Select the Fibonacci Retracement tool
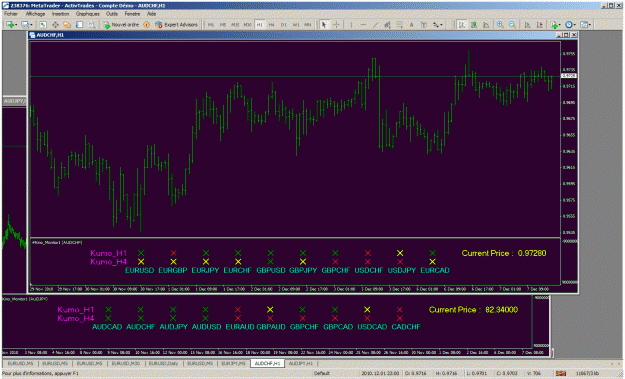 (399, 25)
